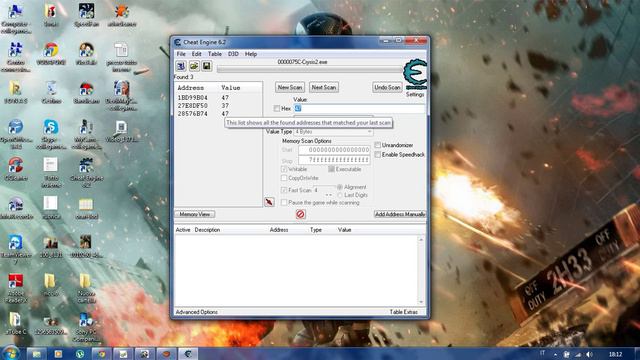Viewport: 640px width, 360px height.
Task: Open Skype shortcut on the desktop
Action: pyautogui.click(x=51, y=135)
